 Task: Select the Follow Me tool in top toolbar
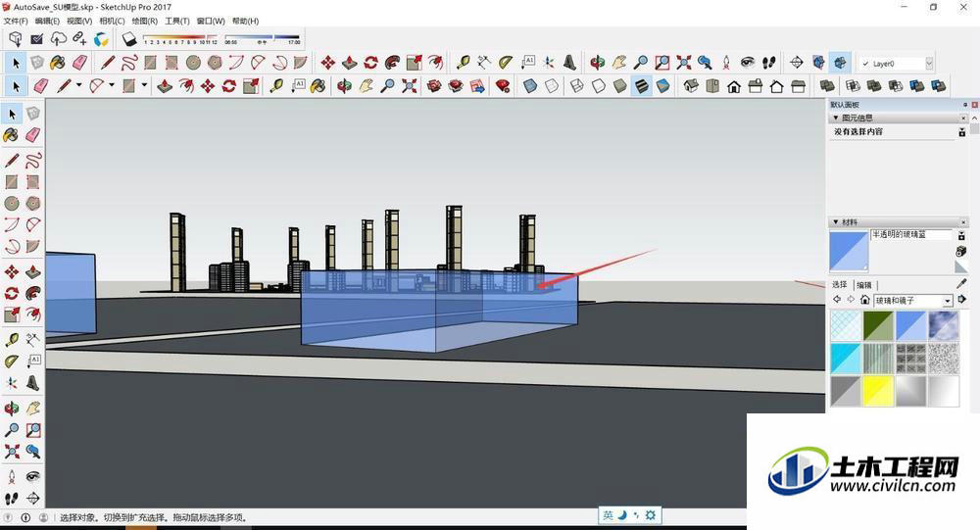click(x=393, y=63)
